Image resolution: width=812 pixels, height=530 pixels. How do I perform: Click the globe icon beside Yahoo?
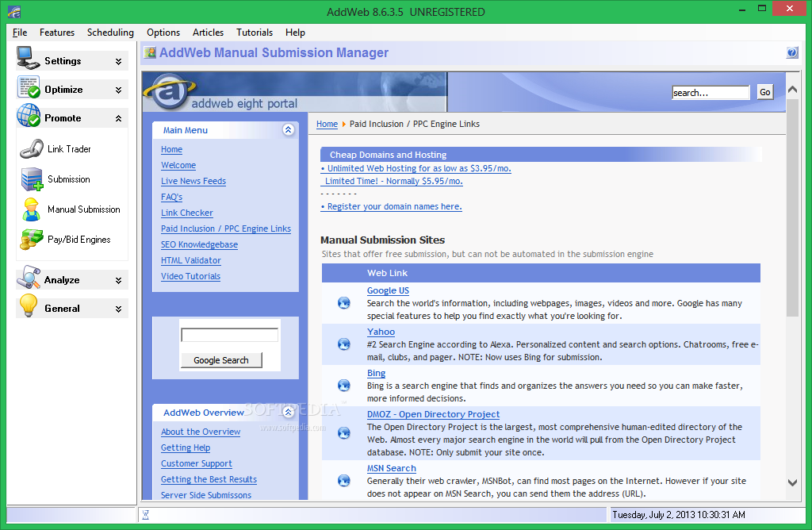344,344
